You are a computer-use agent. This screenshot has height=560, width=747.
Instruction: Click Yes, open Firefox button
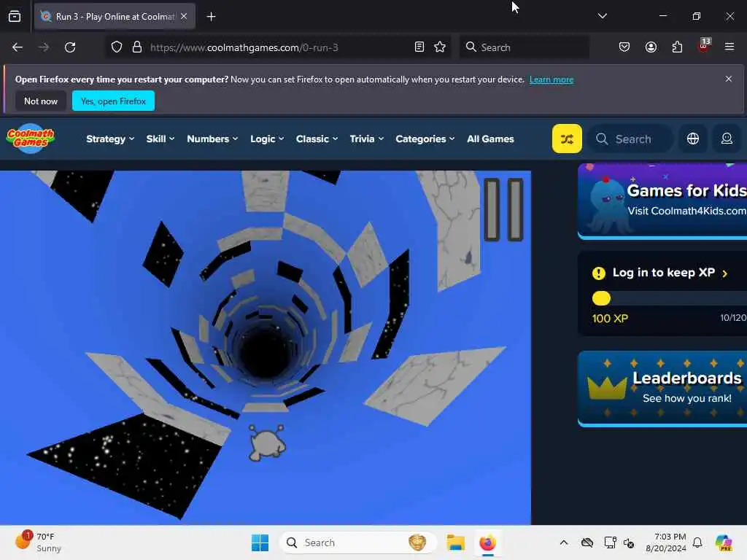click(113, 101)
